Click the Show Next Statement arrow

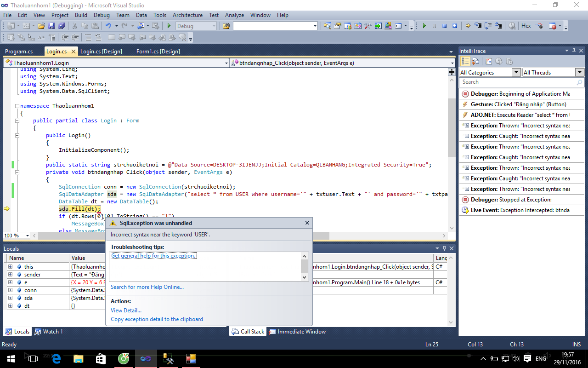(468, 26)
